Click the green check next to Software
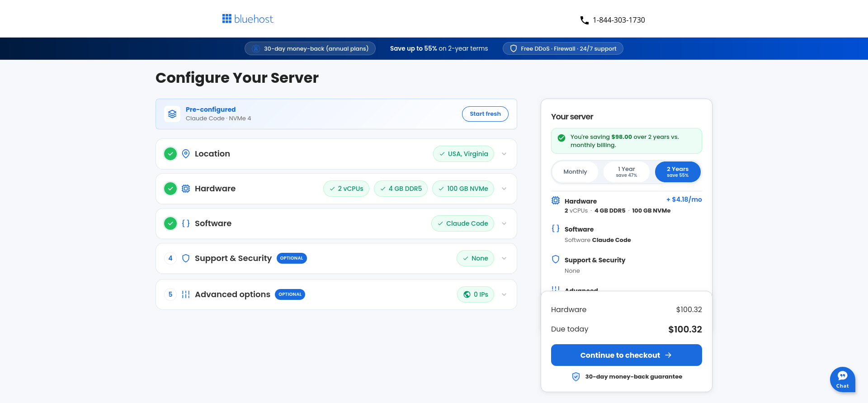Image resolution: width=868 pixels, height=403 pixels. tap(170, 223)
